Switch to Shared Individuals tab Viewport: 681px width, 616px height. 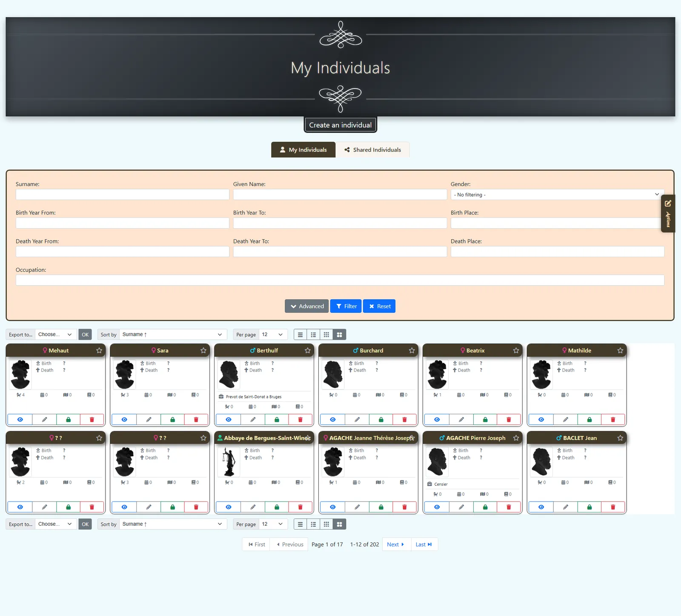tap(373, 150)
